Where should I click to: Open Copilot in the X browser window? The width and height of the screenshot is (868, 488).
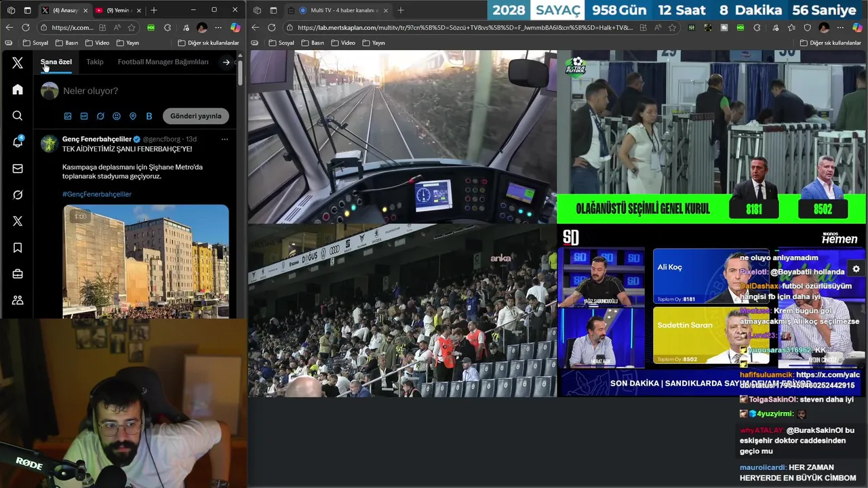pyautogui.click(x=235, y=27)
